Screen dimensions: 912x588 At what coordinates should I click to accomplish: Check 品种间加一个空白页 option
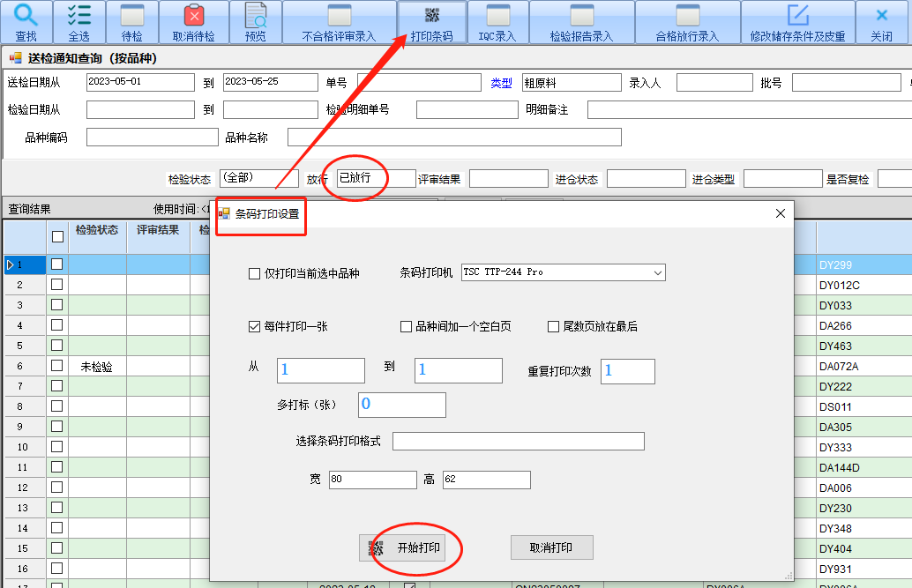pos(407,326)
